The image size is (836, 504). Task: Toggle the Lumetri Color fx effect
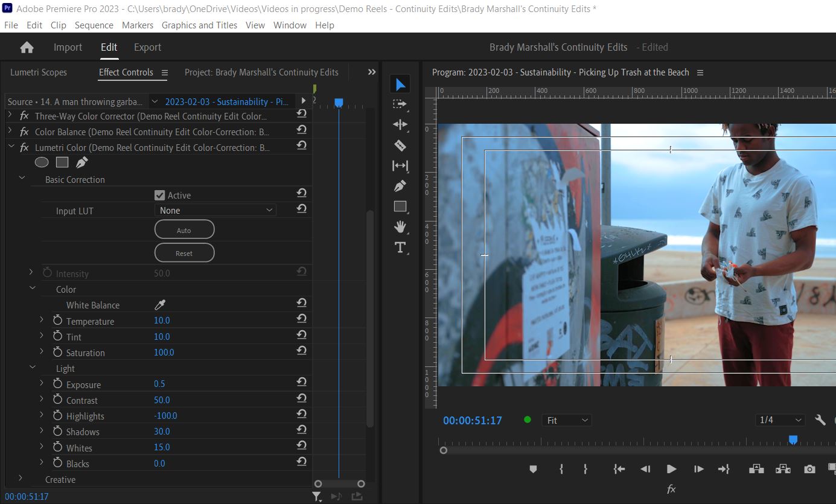pos(24,147)
